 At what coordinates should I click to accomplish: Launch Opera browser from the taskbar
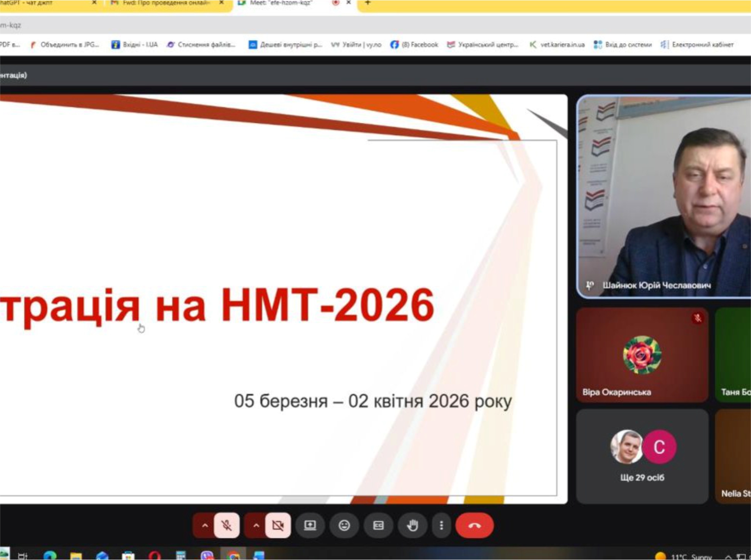(x=155, y=555)
